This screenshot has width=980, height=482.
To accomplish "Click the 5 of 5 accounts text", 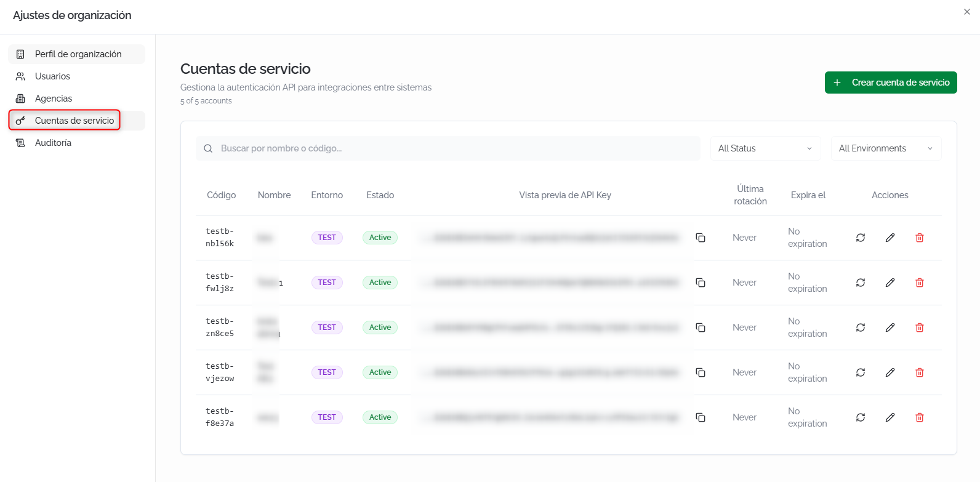I will 206,101.
